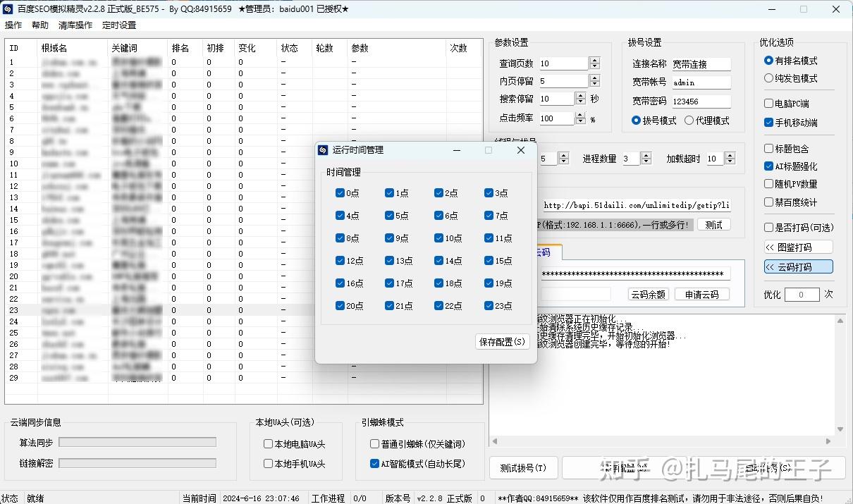This screenshot has width=853, height=504.
Task: Click 保存配置(S) button
Action: pos(503,342)
